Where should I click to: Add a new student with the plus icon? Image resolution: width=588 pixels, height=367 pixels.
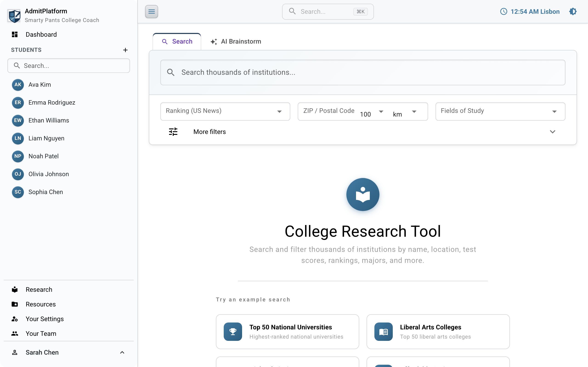point(125,50)
